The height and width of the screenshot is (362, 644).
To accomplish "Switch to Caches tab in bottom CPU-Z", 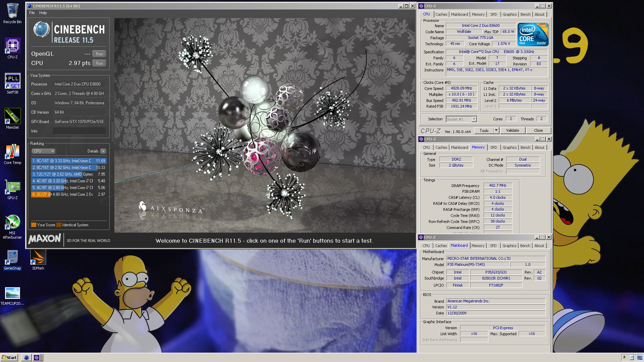I will coord(441,246).
